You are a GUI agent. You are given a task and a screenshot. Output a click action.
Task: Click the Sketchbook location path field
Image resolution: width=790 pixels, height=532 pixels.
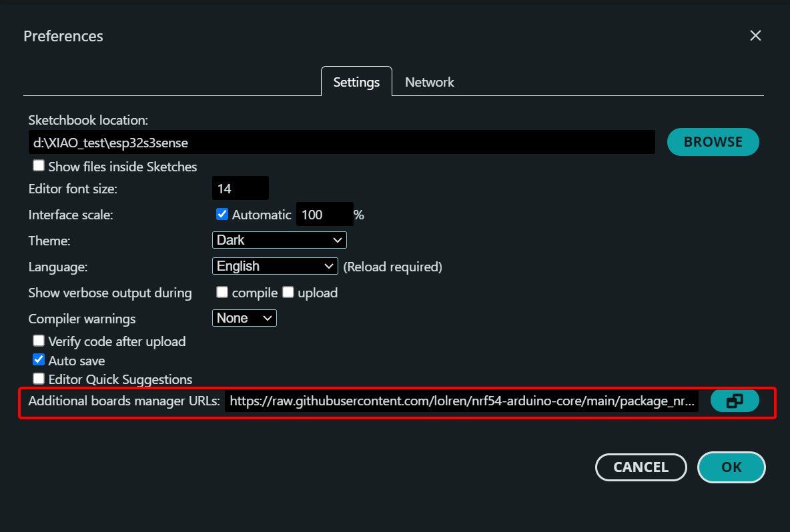click(340, 143)
